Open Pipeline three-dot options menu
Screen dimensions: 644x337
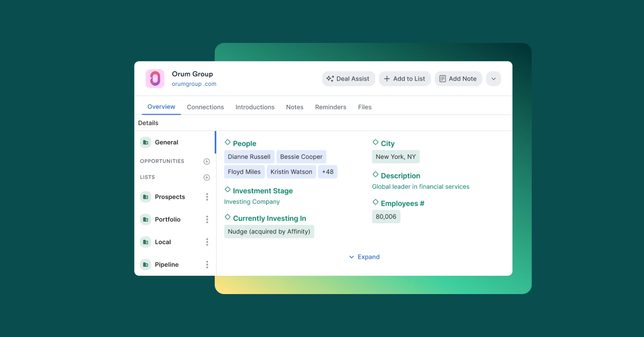[207, 265]
